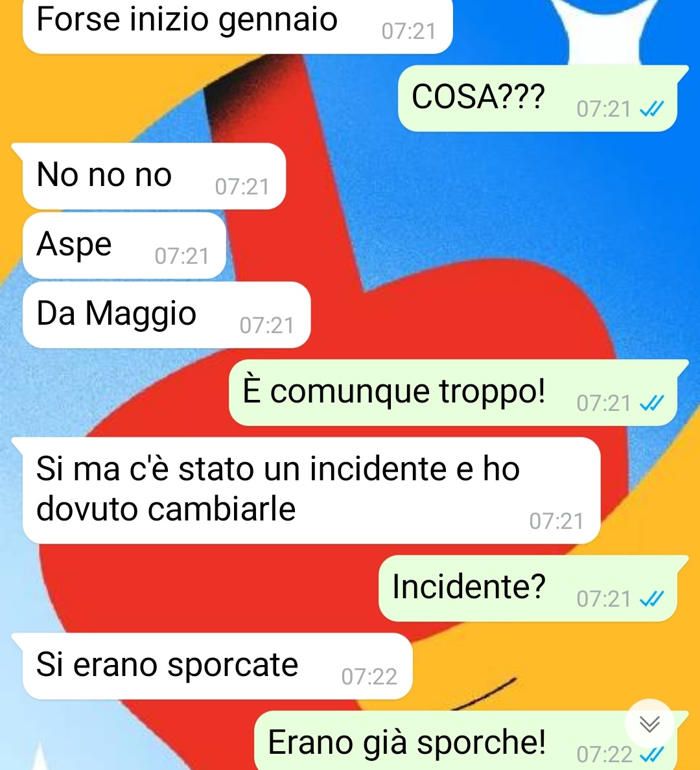Tap the scroll-to-bottom double chevron button
Viewport: 700px width, 770px height.
coord(649,724)
